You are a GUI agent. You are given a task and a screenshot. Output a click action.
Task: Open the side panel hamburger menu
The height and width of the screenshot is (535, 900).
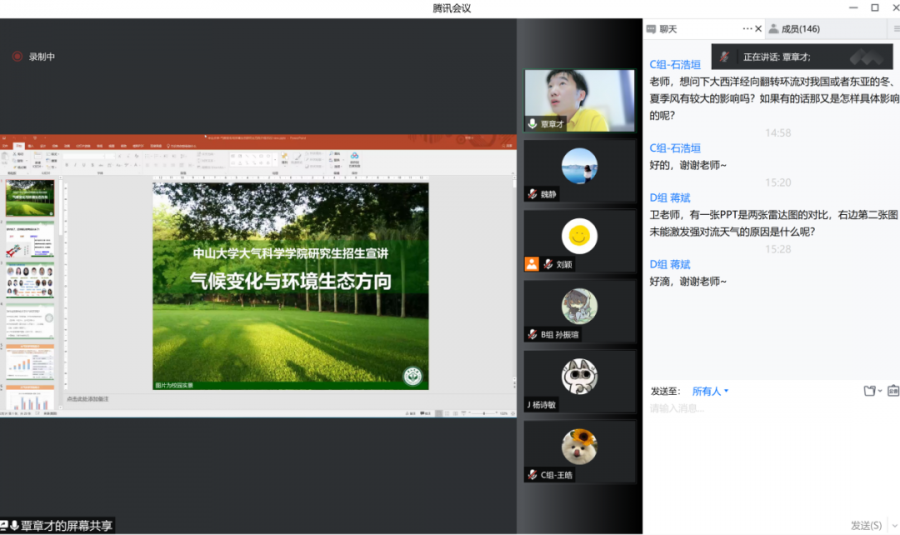[x=895, y=29]
